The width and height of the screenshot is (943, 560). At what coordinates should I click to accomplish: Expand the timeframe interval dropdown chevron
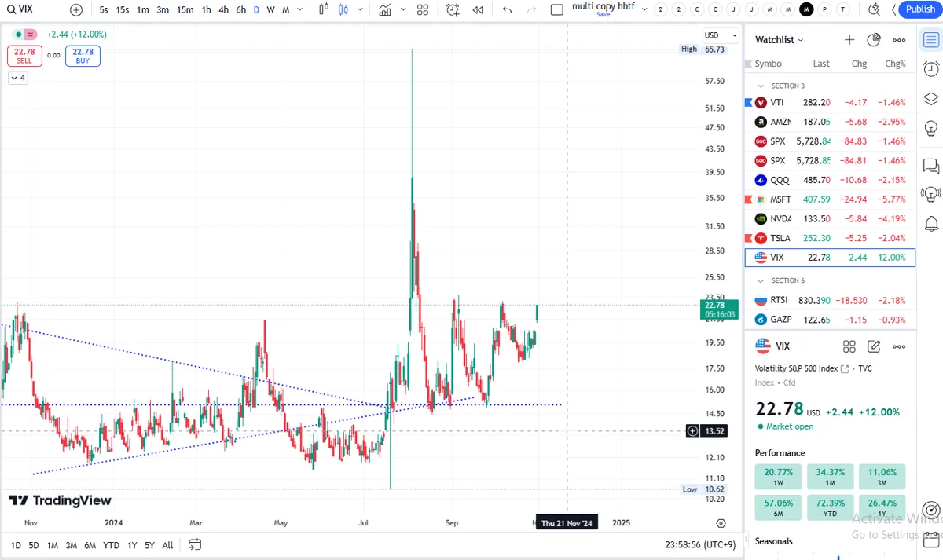pyautogui.click(x=301, y=9)
